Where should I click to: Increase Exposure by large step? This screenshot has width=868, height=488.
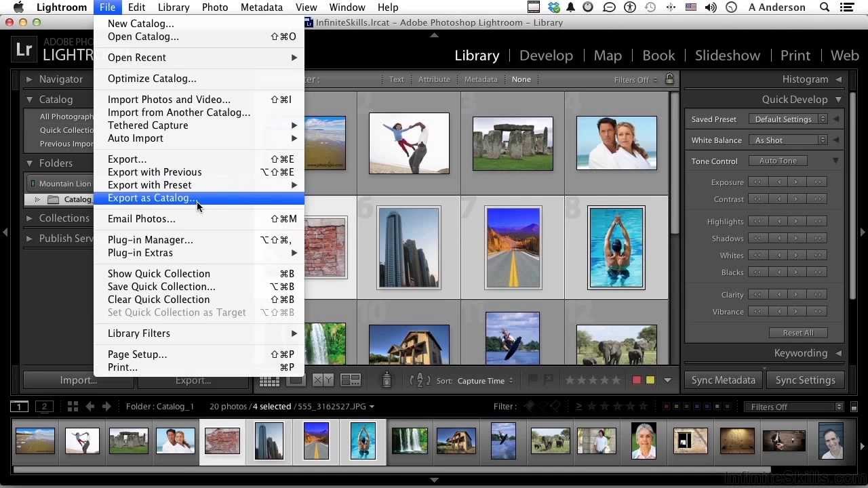click(x=818, y=182)
